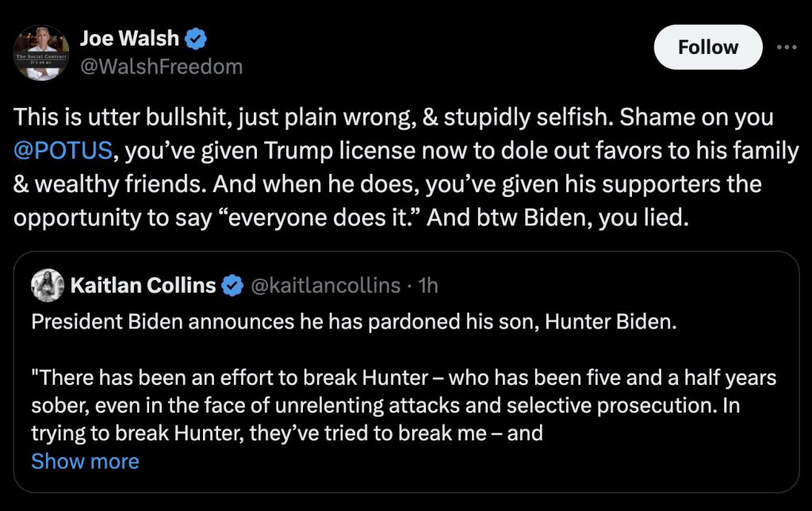Open the three-dot more options menu
This screenshot has width=812, height=511.
[x=786, y=47]
